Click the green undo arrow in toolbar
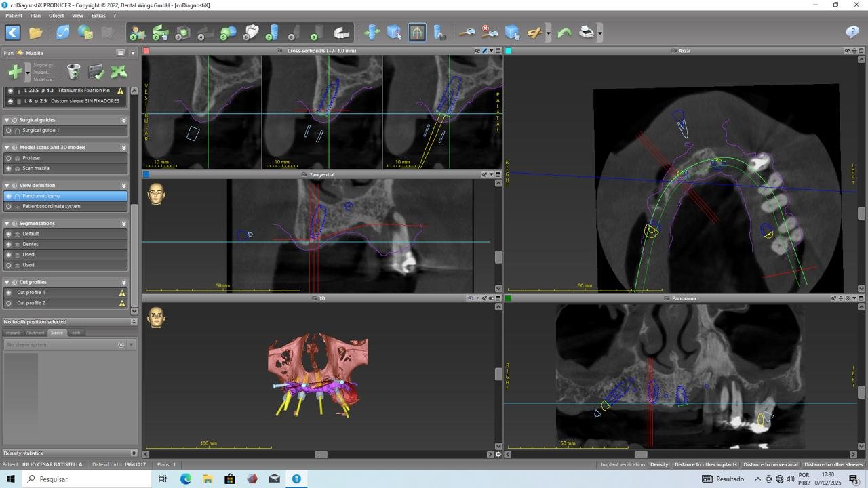 tap(564, 32)
